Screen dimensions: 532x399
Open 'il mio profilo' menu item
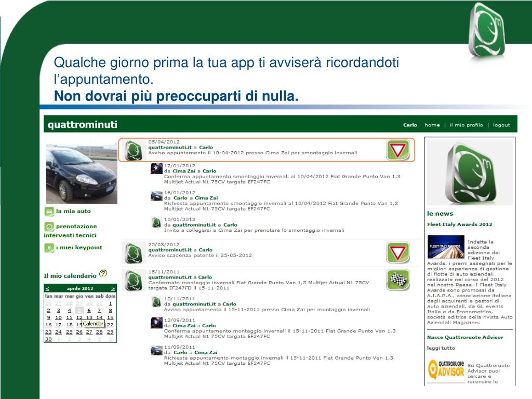(466, 125)
